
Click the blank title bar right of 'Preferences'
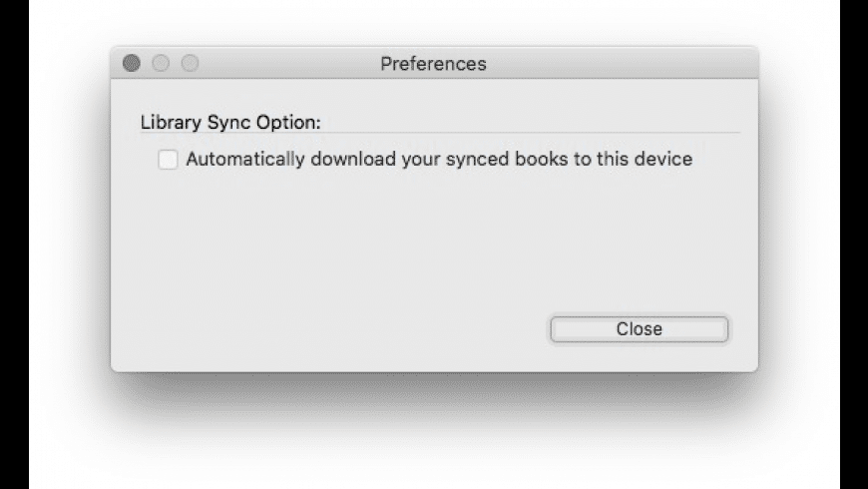(x=619, y=64)
